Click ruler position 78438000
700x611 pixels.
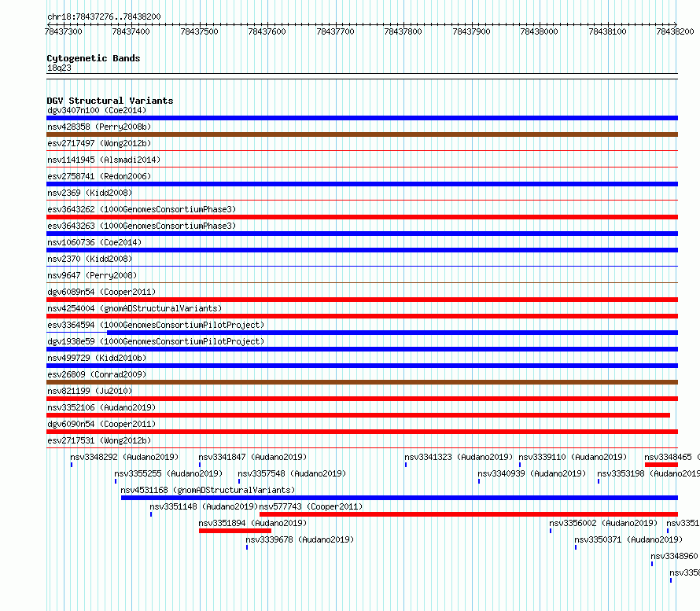pos(540,31)
